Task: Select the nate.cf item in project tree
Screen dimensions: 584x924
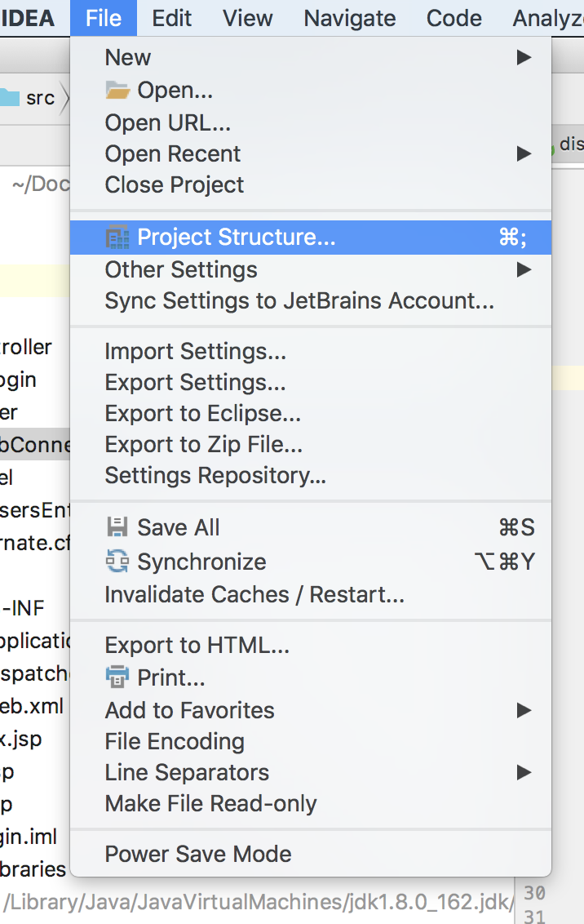Action: 35,543
